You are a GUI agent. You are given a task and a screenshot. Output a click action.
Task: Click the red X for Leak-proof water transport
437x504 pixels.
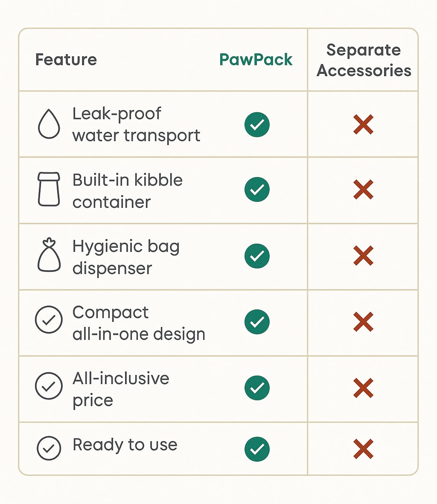tap(363, 124)
